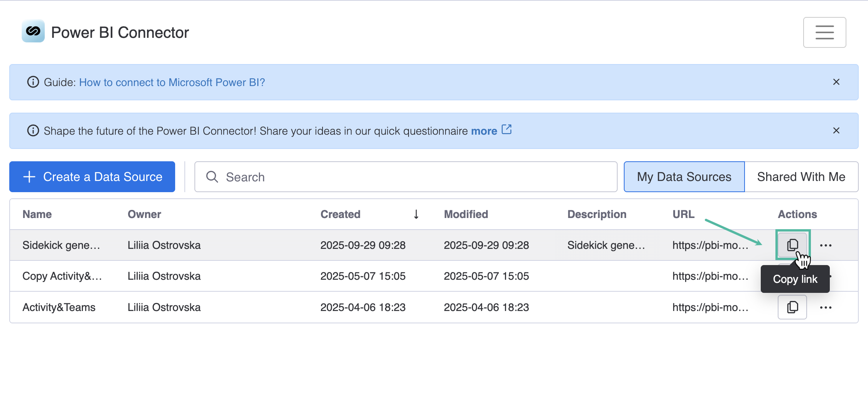Click Create a Data Source button
868x409 pixels.
tap(92, 177)
